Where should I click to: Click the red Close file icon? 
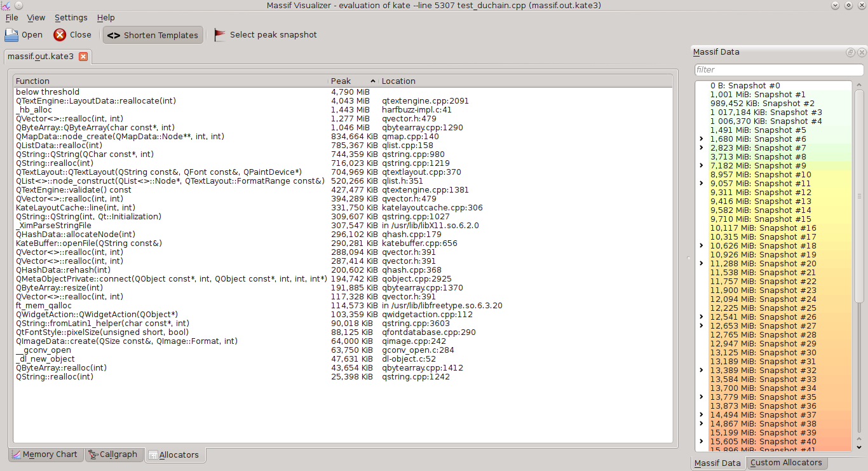point(60,35)
